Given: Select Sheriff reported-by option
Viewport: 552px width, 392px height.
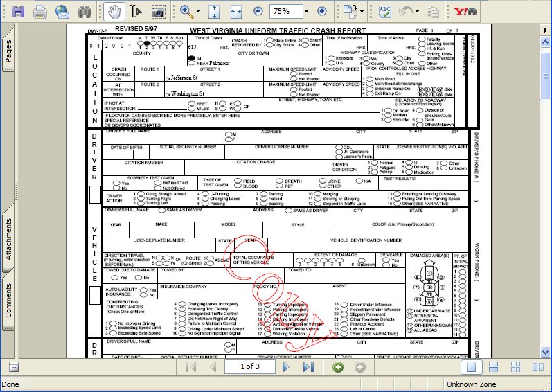Looking at the screenshot, I should [x=305, y=40].
